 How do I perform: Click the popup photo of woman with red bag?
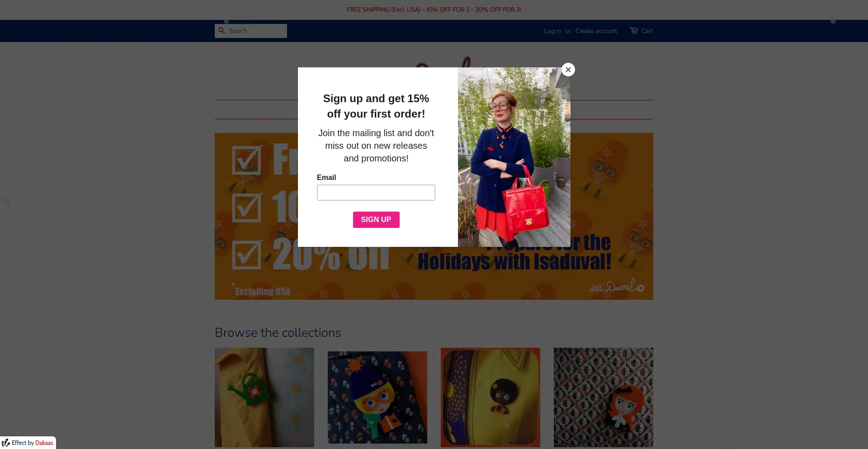click(514, 157)
